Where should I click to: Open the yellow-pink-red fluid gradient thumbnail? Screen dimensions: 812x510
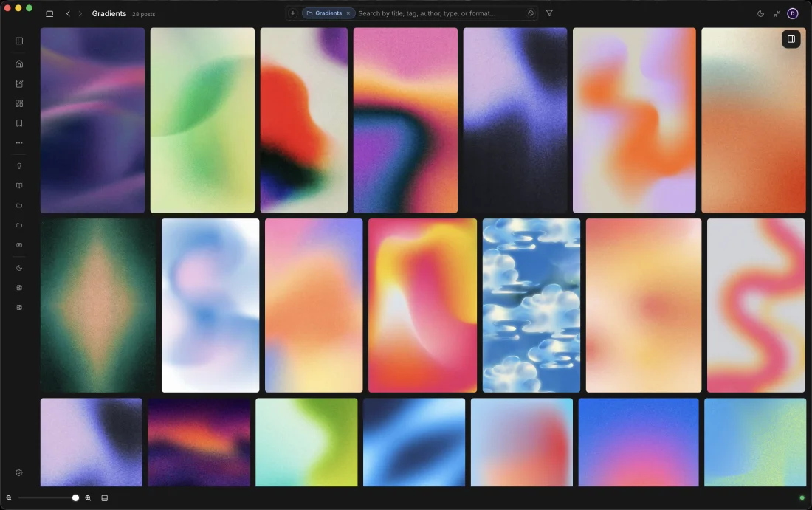pos(422,306)
